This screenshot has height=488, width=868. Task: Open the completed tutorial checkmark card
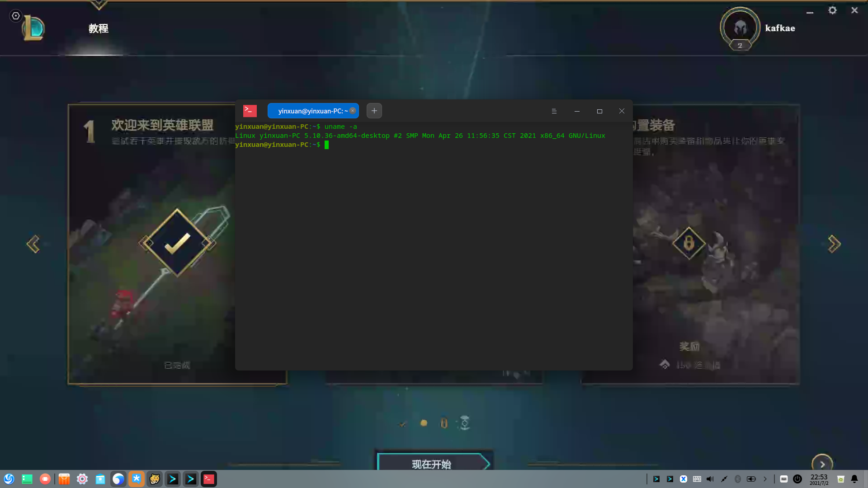tap(177, 243)
